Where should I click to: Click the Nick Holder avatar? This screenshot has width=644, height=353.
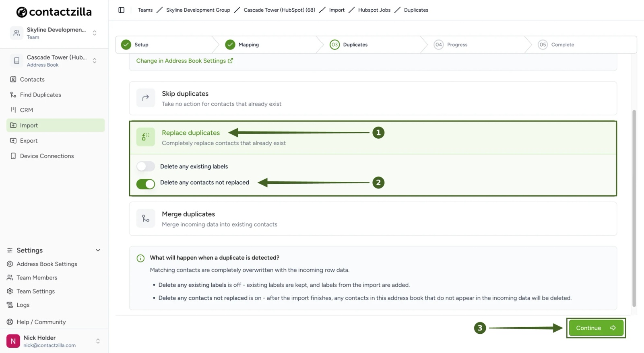tap(13, 341)
